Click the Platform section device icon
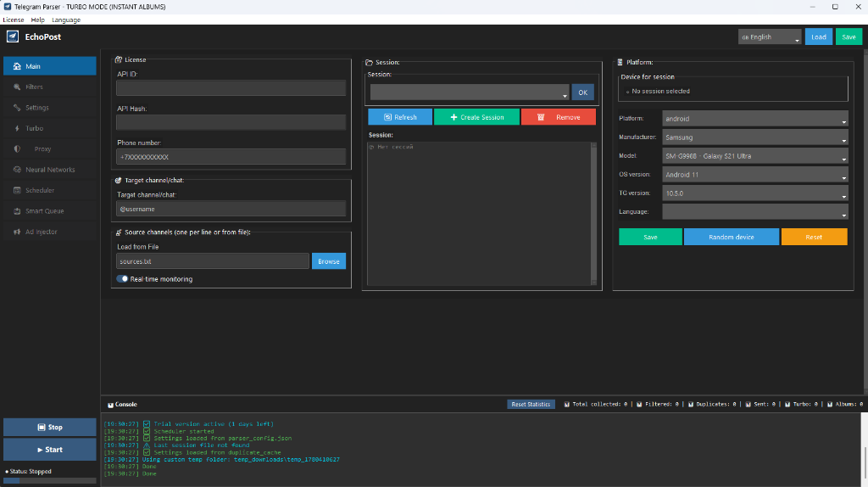 coord(620,63)
